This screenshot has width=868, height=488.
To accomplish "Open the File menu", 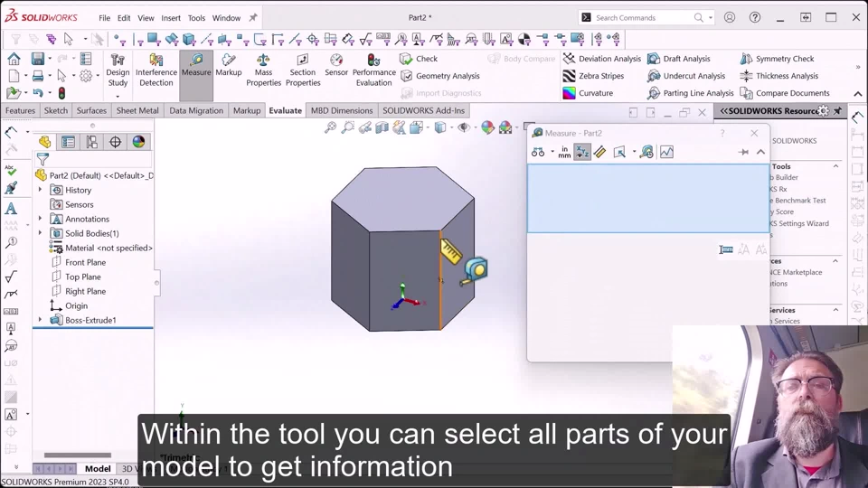I will pyautogui.click(x=105, y=18).
